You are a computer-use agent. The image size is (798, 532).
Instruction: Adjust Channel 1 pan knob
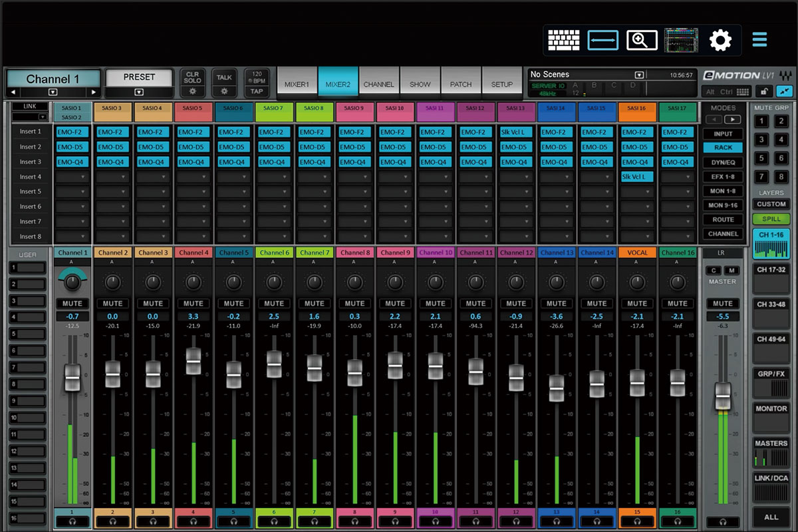click(72, 282)
